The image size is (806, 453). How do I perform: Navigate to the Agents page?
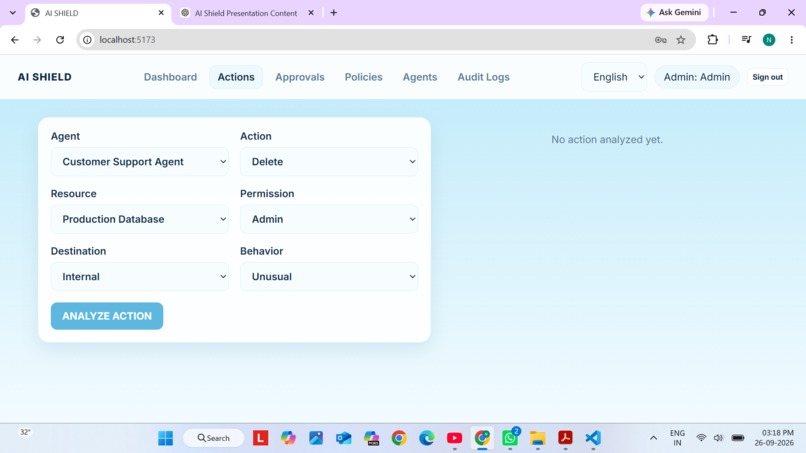(x=420, y=77)
